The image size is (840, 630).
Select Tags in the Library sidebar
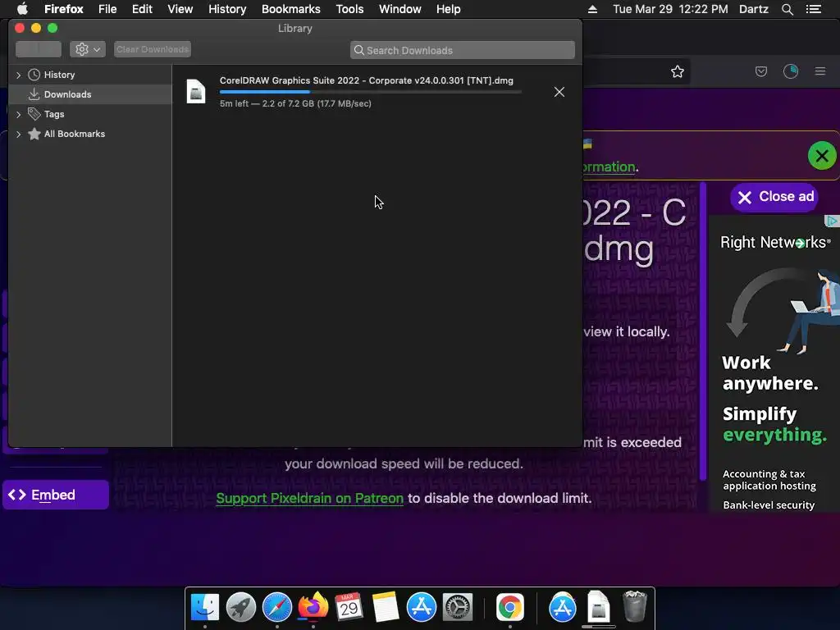tap(54, 114)
